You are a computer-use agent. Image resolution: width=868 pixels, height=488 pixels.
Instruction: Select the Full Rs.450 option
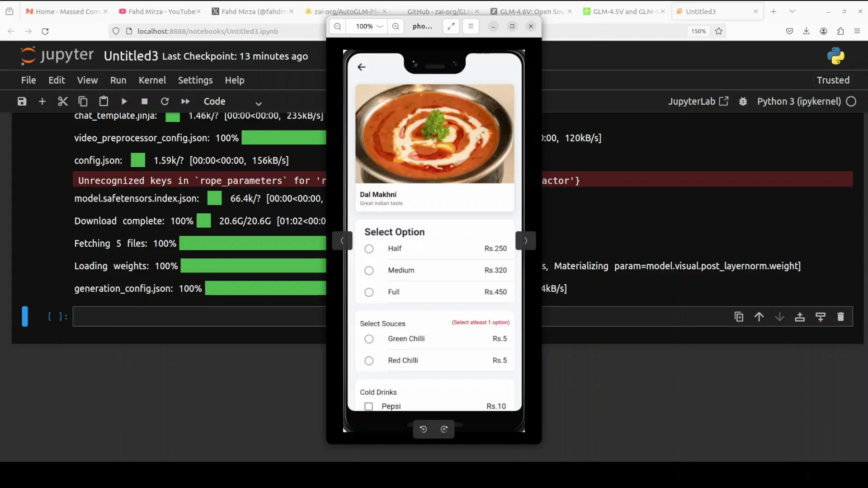[x=369, y=292]
